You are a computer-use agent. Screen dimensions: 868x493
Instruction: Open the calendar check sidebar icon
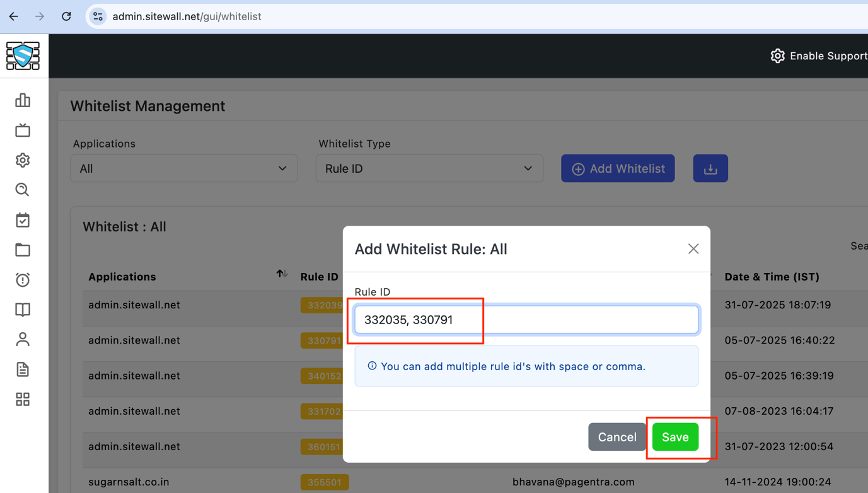point(23,220)
